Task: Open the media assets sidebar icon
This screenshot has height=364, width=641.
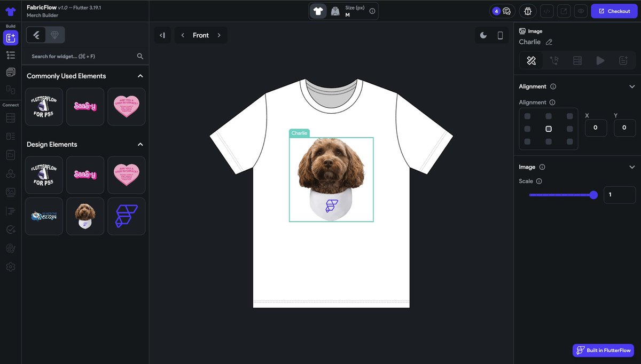Action: point(11,192)
